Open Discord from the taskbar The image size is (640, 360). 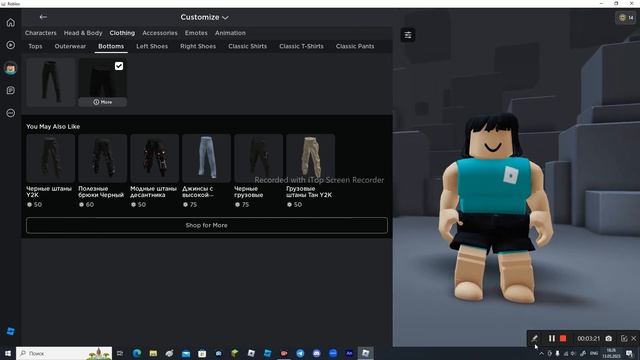[316, 353]
